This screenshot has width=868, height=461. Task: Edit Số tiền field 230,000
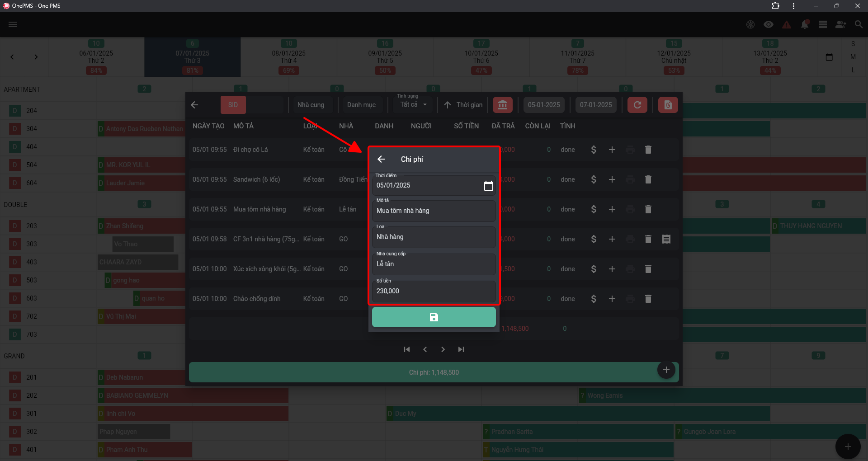coord(434,292)
